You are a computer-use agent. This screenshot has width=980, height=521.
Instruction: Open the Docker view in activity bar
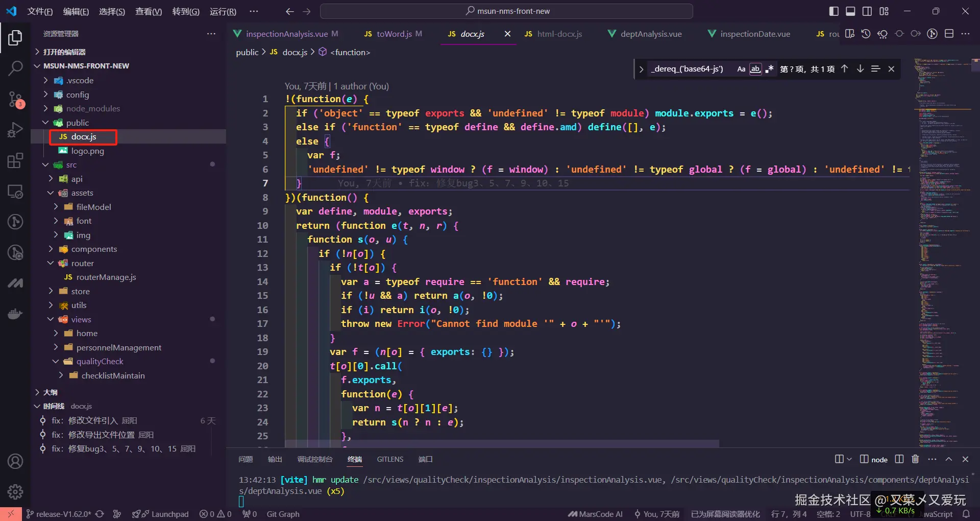(x=15, y=314)
